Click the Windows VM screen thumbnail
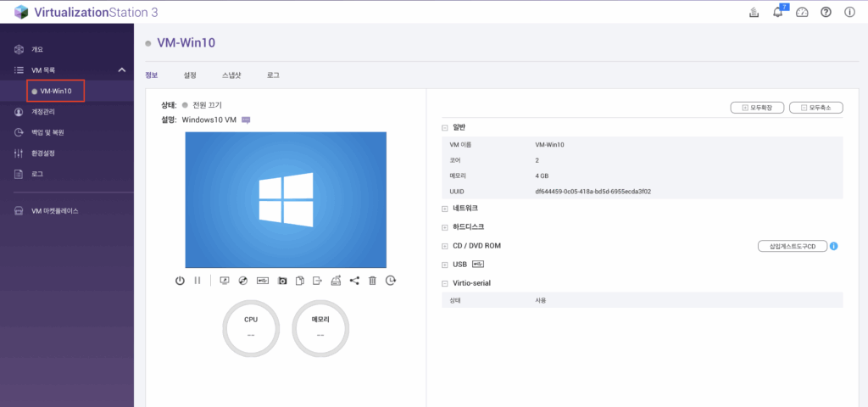 coord(286,200)
